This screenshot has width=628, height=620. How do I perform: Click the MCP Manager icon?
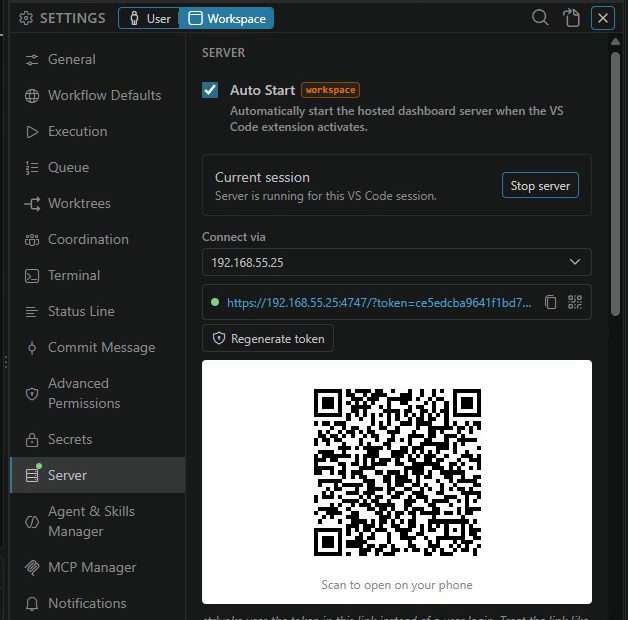pos(32,568)
